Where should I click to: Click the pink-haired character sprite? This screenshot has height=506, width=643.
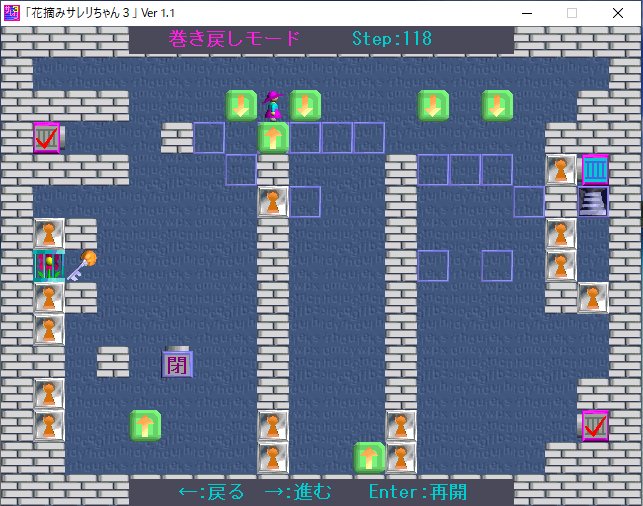(x=273, y=105)
